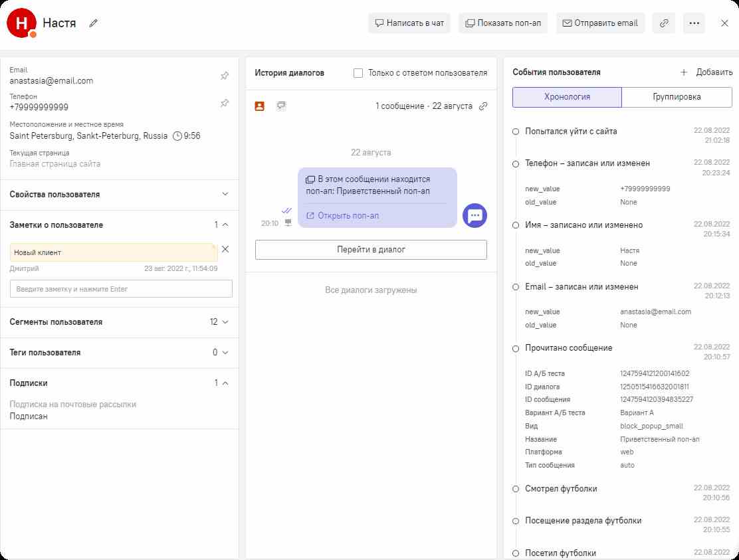739x560 pixels.
Task: Click Подписка на почтовые рассылки
Action: [x=73, y=405]
